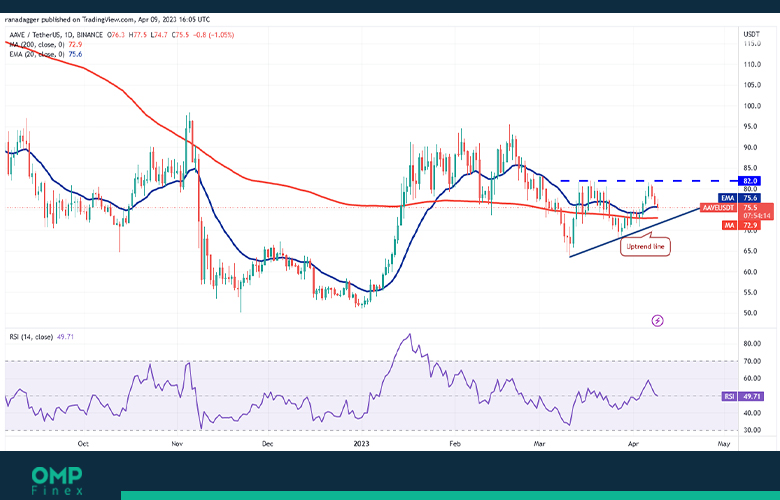The image size is (780, 500).
Task: Click the USDT currency label
Action: pyautogui.click(x=751, y=34)
